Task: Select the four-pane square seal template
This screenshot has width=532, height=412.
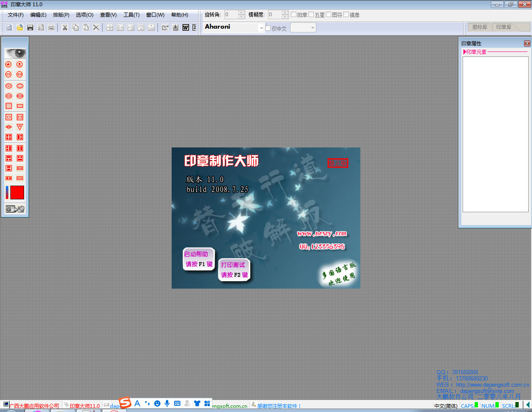Action: [8, 137]
